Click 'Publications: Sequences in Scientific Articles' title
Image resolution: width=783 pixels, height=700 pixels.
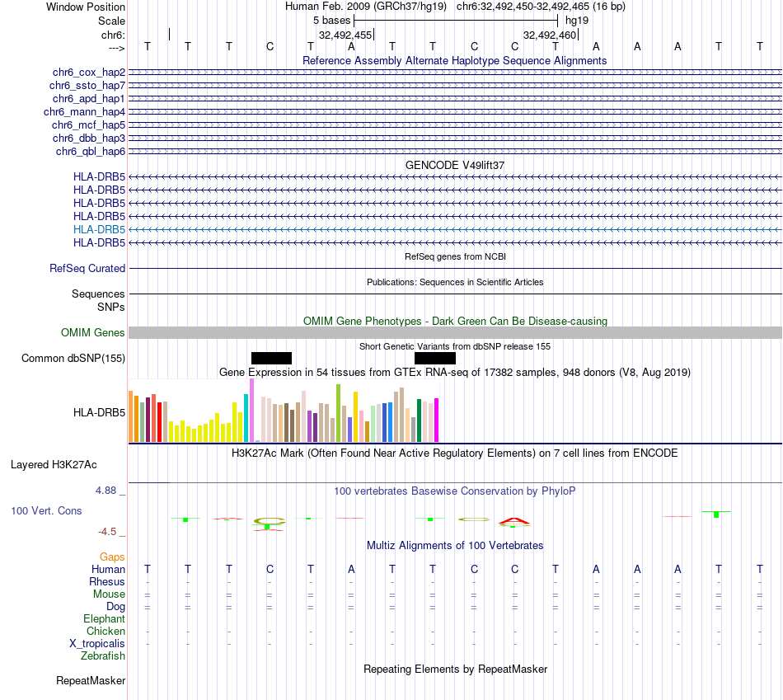(455, 282)
